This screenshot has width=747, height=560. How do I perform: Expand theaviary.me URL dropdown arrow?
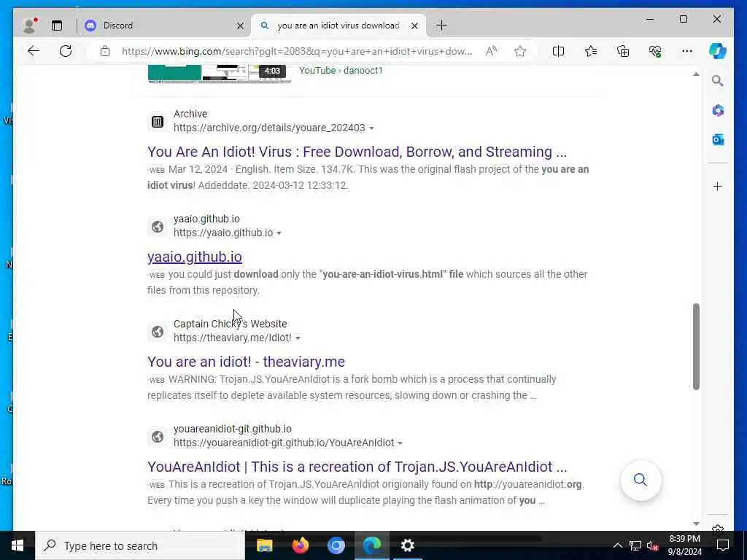tap(298, 338)
